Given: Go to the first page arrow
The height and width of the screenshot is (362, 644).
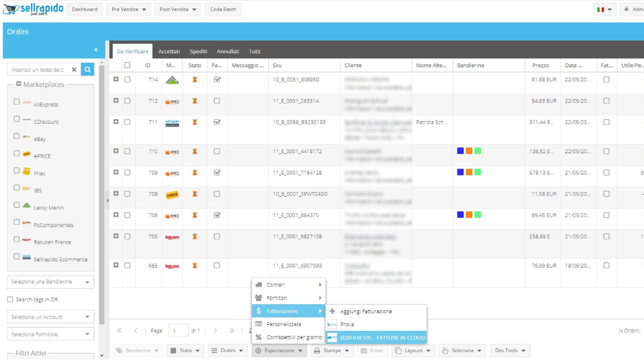Looking at the screenshot, I should pyautogui.click(x=119, y=330).
